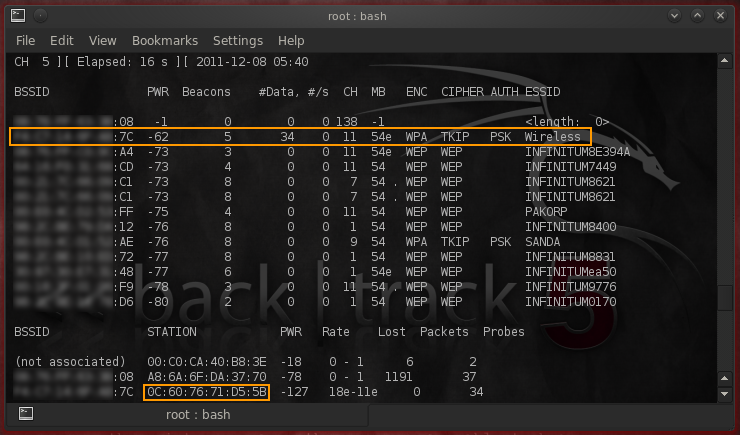Image resolution: width=740 pixels, height=435 pixels.
Task: Open the Settings menu
Action: click(x=238, y=41)
